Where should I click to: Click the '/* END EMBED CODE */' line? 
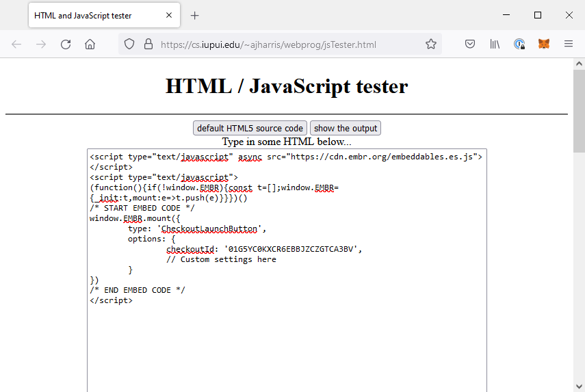coord(138,290)
